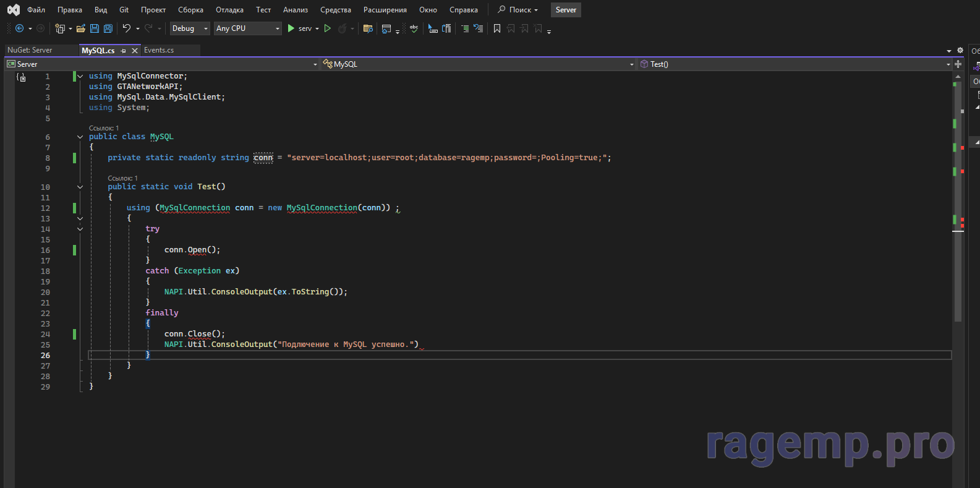This screenshot has width=980, height=488.
Task: Toggle pin on the MySQL.cs tab
Action: pos(124,51)
